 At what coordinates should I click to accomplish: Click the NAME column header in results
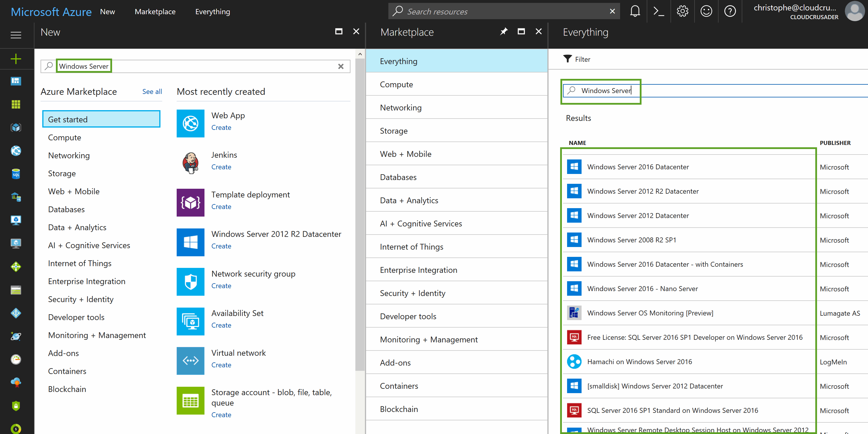pos(577,143)
